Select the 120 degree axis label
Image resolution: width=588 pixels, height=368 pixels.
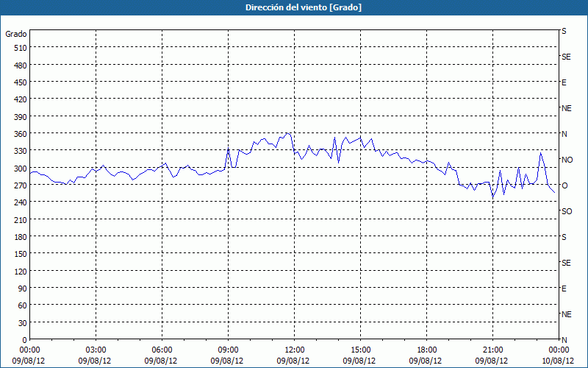coord(21,272)
